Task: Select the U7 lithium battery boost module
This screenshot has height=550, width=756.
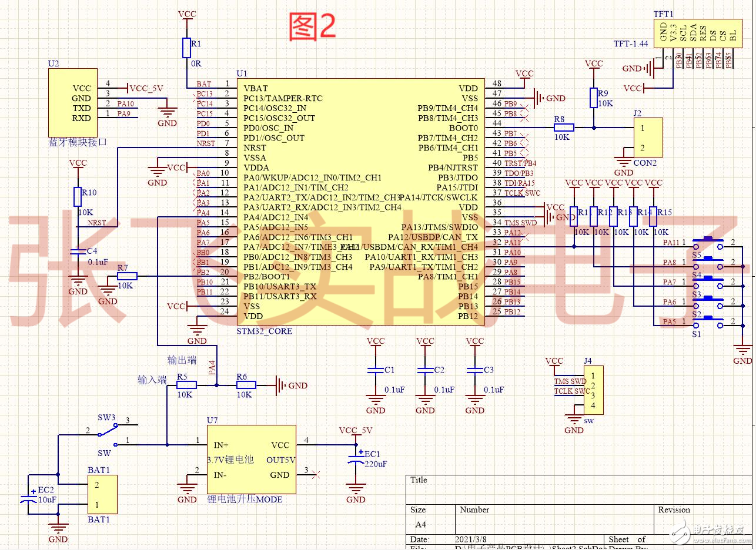Action: (251, 460)
